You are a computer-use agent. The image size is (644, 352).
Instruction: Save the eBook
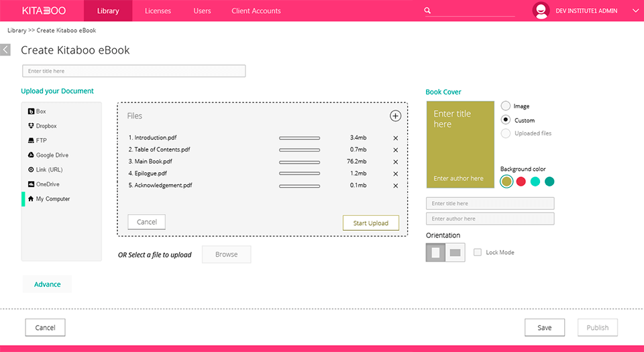pyautogui.click(x=545, y=327)
